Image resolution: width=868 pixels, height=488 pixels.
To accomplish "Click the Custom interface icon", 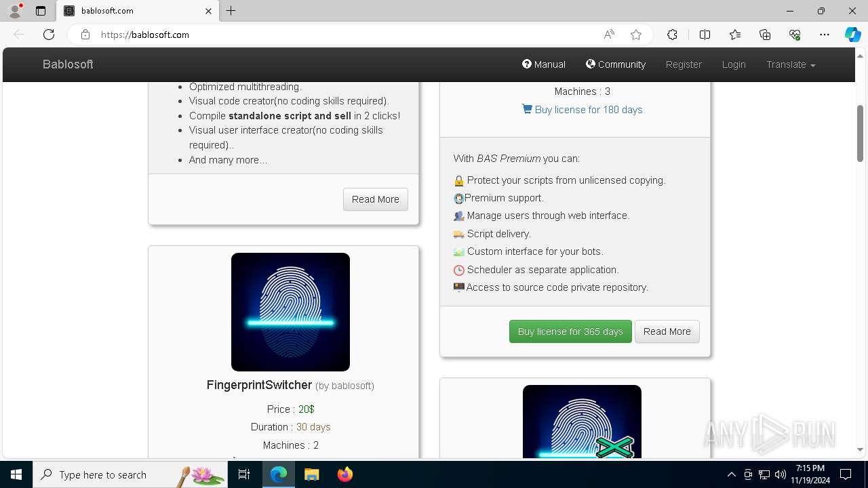I will click(x=459, y=252).
